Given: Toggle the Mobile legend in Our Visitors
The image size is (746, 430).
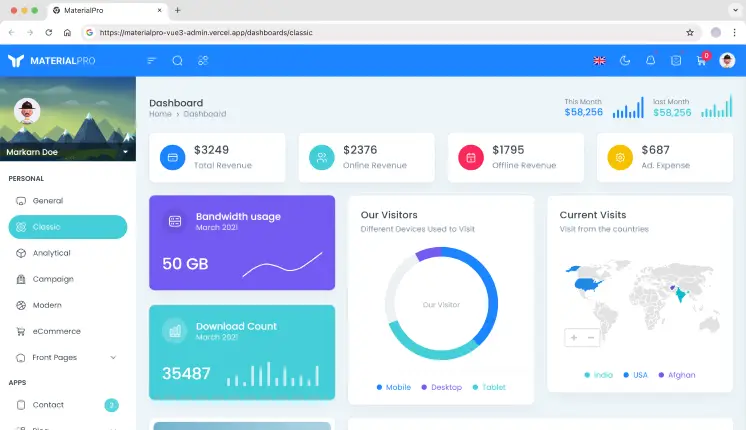Looking at the screenshot, I should point(394,387).
